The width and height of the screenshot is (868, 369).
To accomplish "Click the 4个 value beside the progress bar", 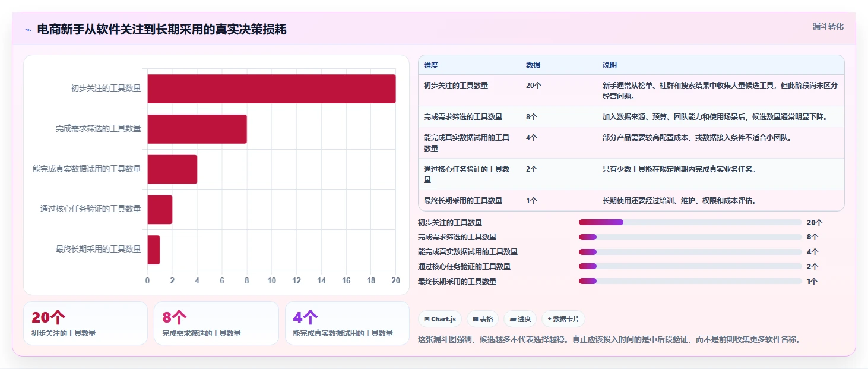I will point(812,252).
